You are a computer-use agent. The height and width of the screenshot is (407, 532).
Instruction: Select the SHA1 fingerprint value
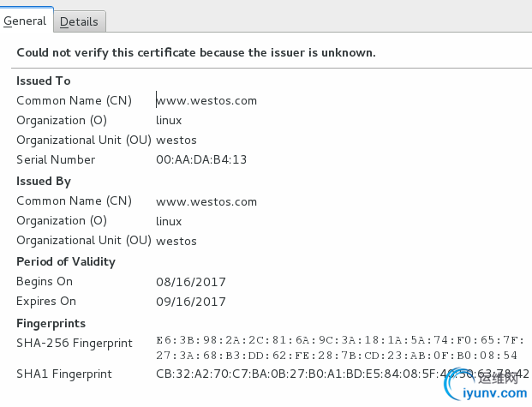click(343, 374)
